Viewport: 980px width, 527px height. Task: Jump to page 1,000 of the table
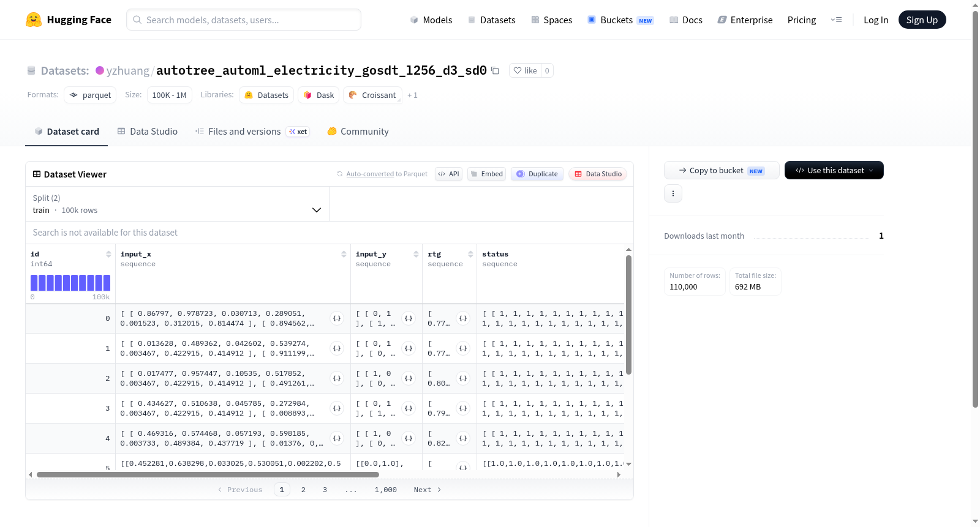pos(386,490)
